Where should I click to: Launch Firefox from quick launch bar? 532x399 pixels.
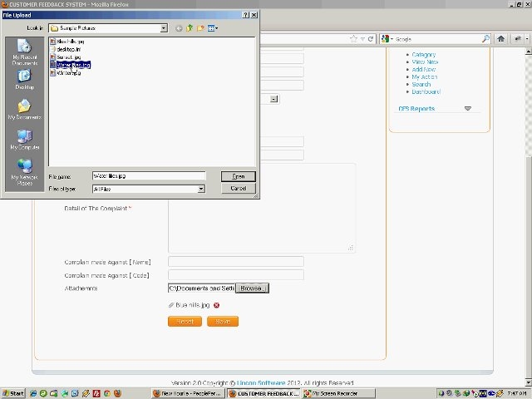coord(117,393)
